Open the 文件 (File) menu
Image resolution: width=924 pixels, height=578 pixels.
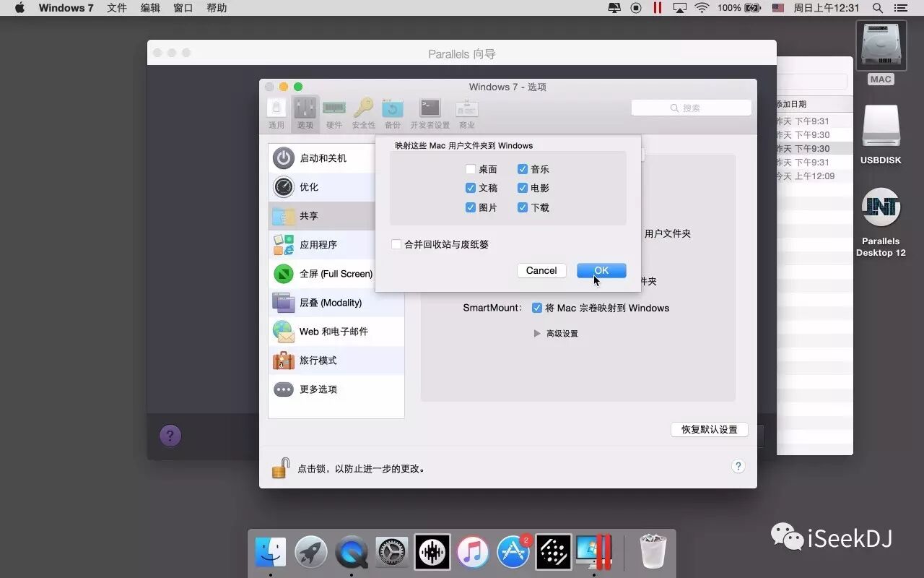(x=117, y=8)
